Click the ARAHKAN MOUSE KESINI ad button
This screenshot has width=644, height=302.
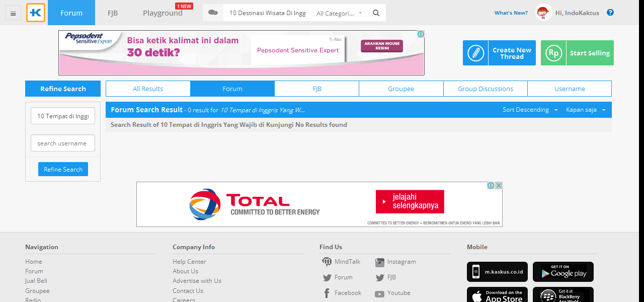tap(382, 46)
